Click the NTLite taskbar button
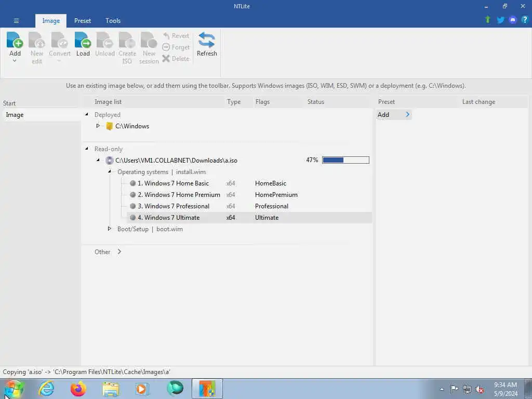Screen dimensions: 532x399 (207, 389)
